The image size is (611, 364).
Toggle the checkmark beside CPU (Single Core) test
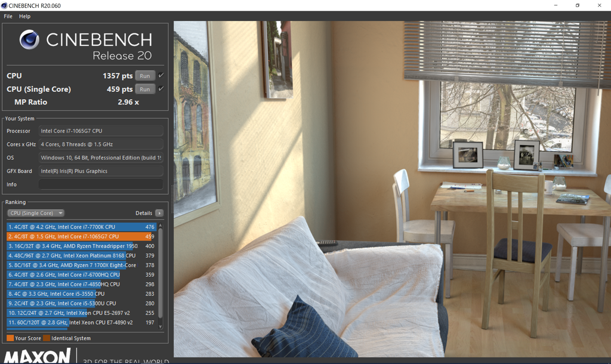161,88
